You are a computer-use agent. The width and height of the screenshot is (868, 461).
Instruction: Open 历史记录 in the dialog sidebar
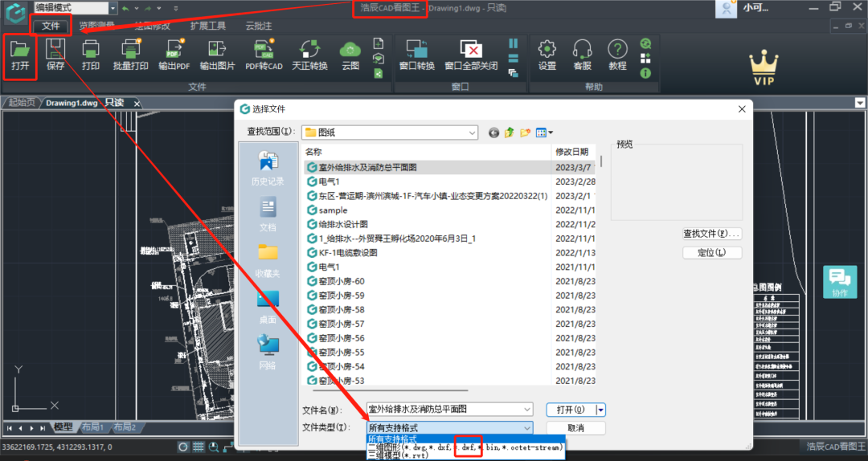pyautogui.click(x=268, y=168)
